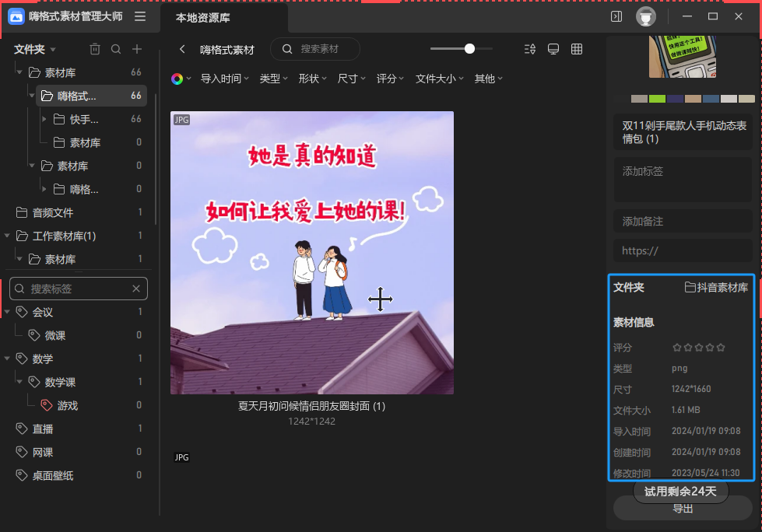Open the color filter wheel
762x532 pixels.
point(177,79)
